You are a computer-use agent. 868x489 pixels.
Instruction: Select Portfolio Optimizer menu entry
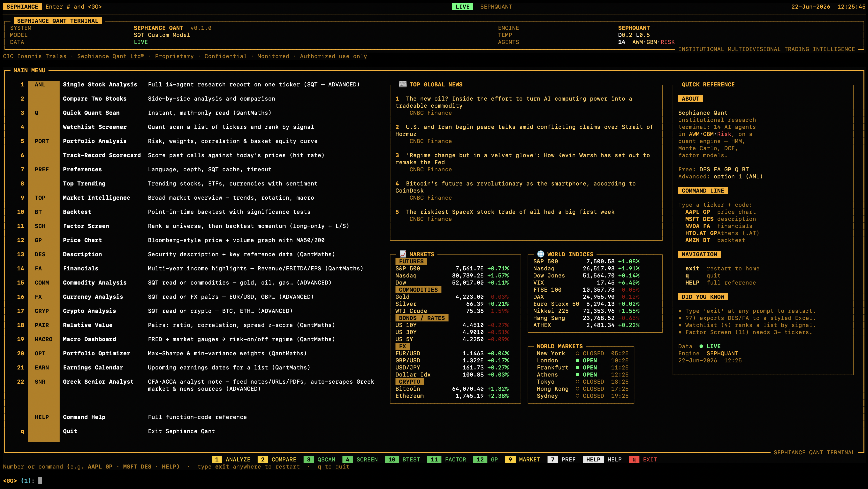tap(96, 354)
